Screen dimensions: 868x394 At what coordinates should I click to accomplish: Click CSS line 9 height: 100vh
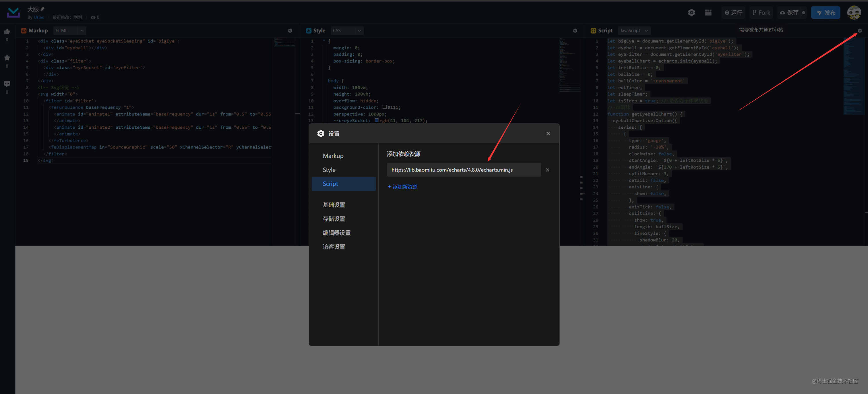coord(352,94)
